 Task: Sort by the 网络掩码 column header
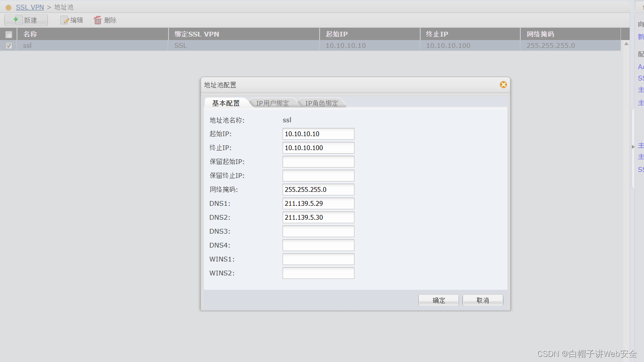coord(570,34)
